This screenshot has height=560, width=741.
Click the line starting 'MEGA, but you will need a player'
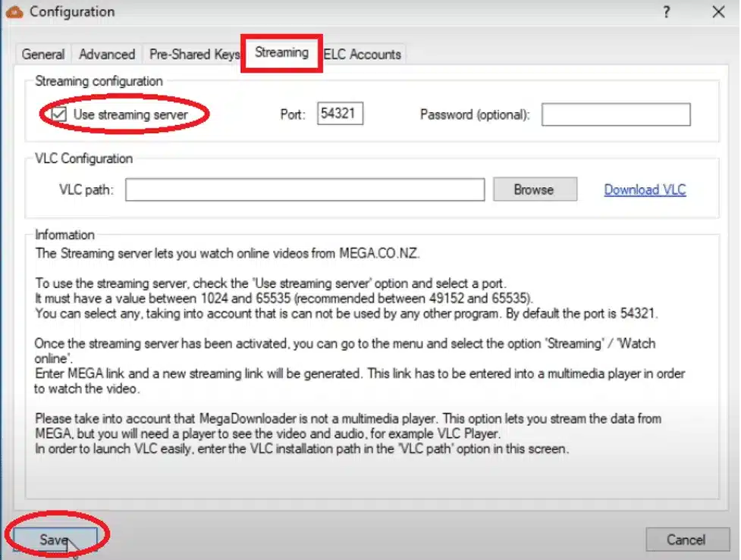click(268, 433)
